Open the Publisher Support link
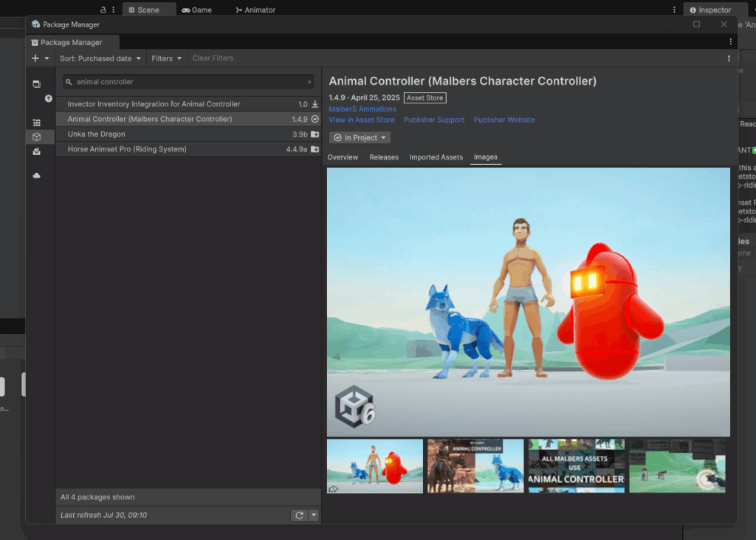 [x=434, y=120]
